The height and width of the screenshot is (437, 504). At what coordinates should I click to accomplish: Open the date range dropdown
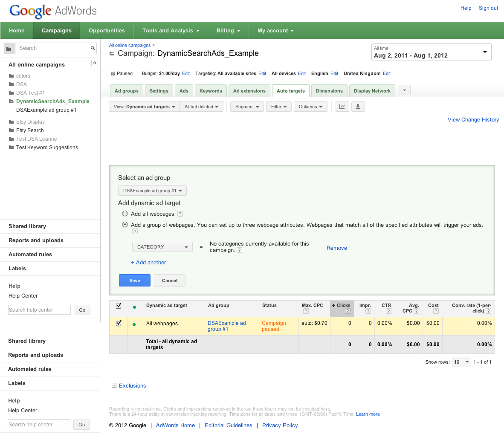point(431,52)
